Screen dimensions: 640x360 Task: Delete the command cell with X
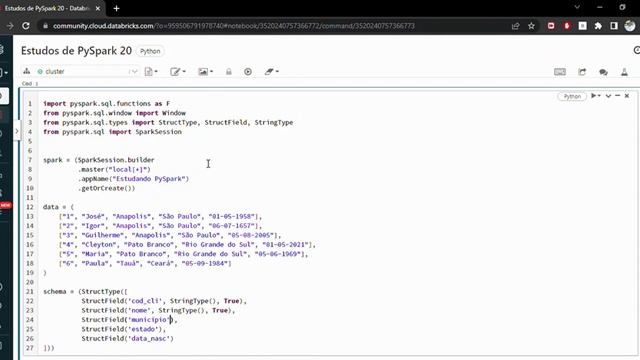[x=627, y=96]
